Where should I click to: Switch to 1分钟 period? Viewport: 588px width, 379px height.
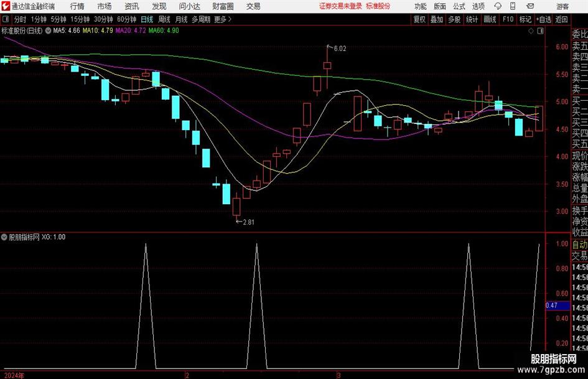tap(39, 19)
